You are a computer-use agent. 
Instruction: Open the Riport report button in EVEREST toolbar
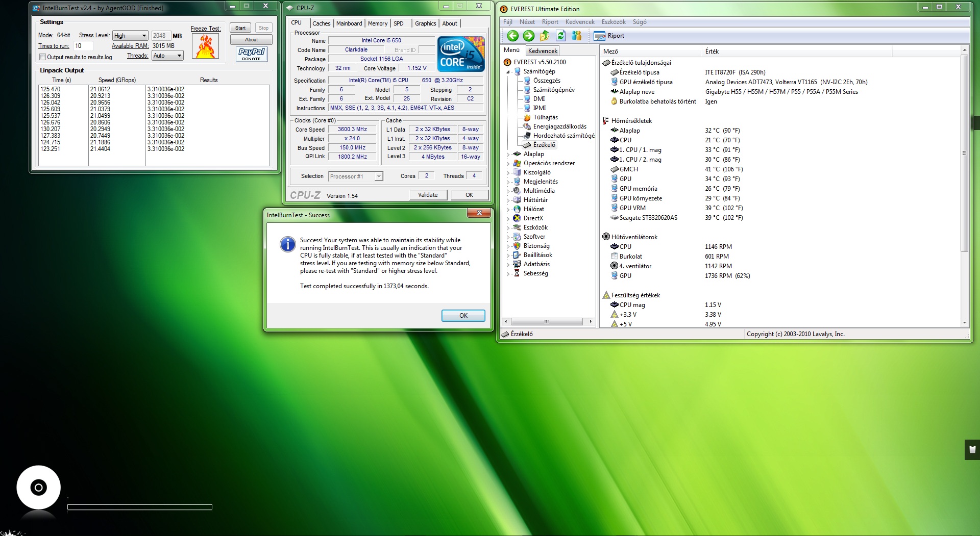pos(609,36)
